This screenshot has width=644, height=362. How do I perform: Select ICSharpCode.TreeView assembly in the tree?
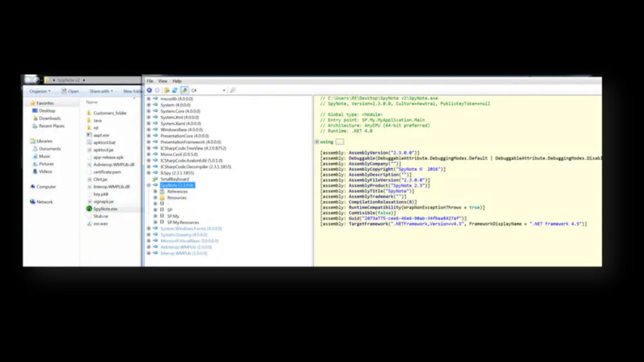193,148
